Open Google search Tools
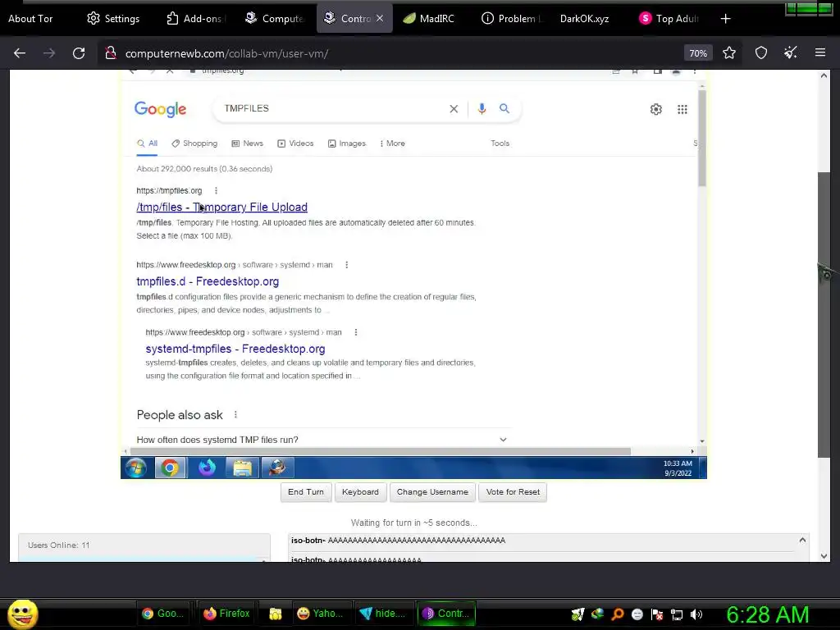Screen dimensions: 840x630 click(500, 144)
